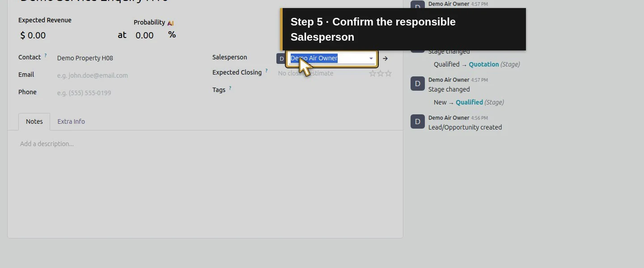Image resolution: width=644 pixels, height=268 pixels.
Task: Click Demo Air Owner above New → Qualified
Action: [449, 80]
